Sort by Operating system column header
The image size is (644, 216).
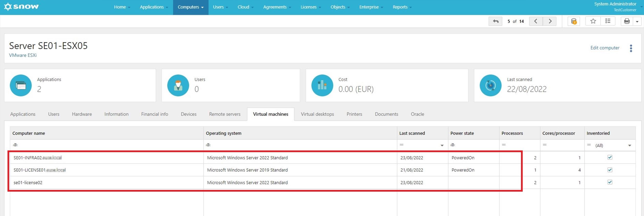(x=300, y=133)
